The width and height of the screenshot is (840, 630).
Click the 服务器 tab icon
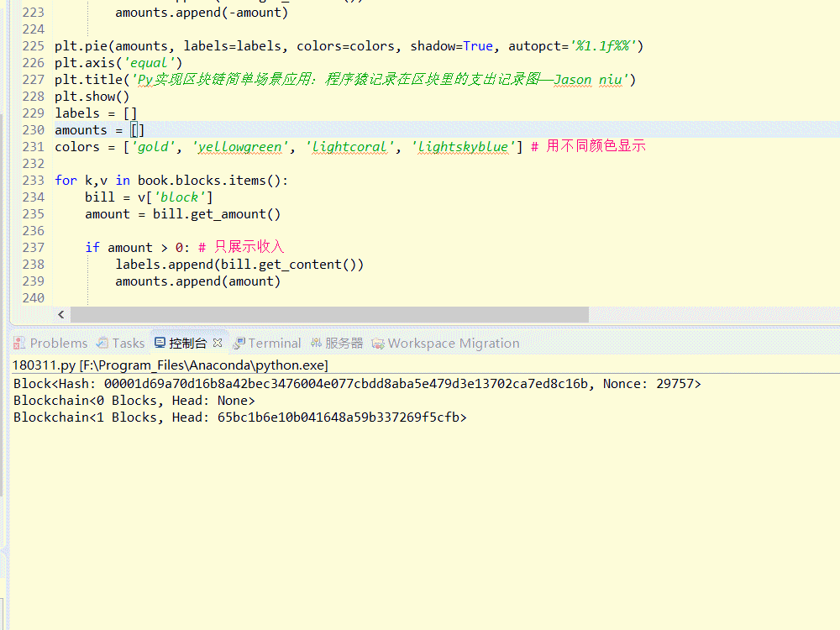(x=316, y=344)
